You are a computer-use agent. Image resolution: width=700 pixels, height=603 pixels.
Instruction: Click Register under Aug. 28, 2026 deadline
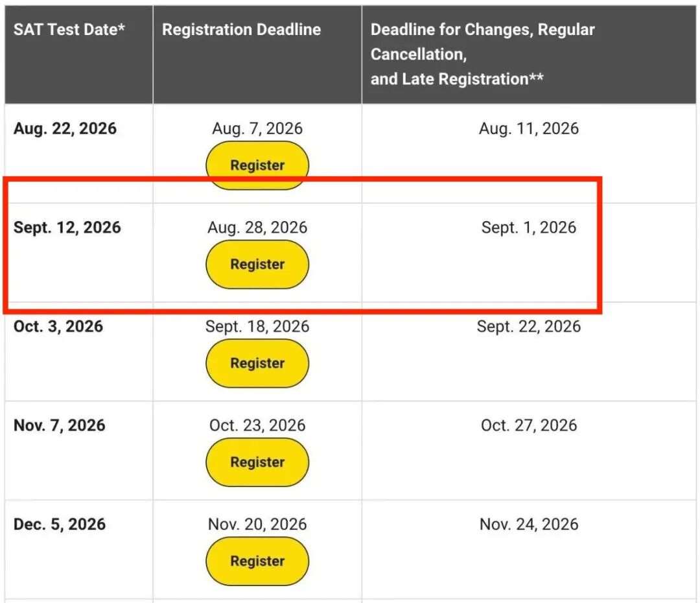pyautogui.click(x=257, y=265)
